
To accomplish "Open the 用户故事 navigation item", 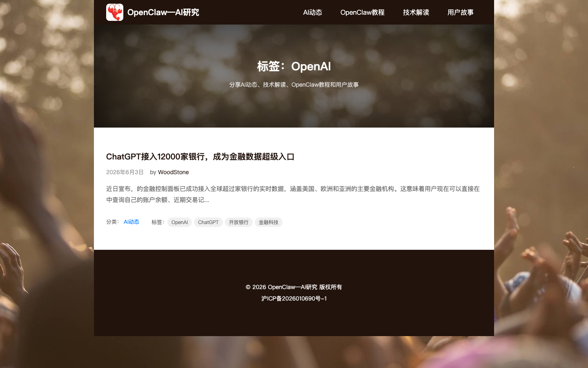I will pyautogui.click(x=460, y=12).
